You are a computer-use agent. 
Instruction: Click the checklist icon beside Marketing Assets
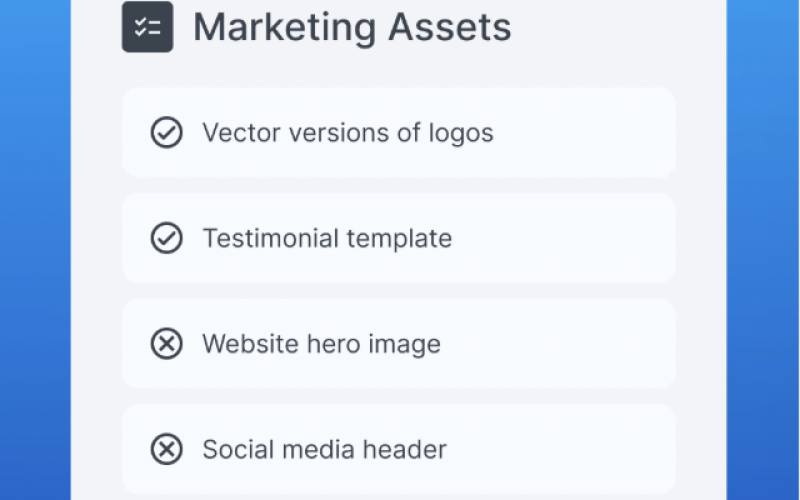point(147,27)
